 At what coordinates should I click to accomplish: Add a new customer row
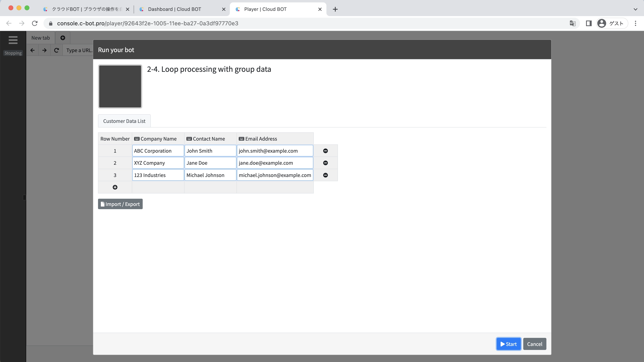115,187
